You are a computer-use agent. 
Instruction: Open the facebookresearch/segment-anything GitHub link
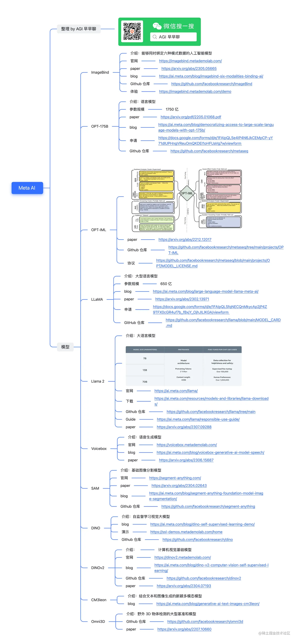tap(208, 506)
